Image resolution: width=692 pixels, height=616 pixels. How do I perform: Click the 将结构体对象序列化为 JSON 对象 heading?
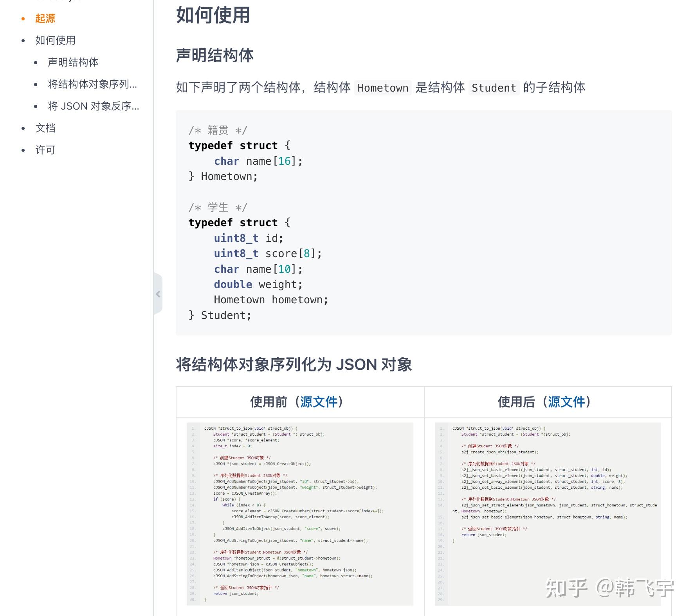pos(294,365)
